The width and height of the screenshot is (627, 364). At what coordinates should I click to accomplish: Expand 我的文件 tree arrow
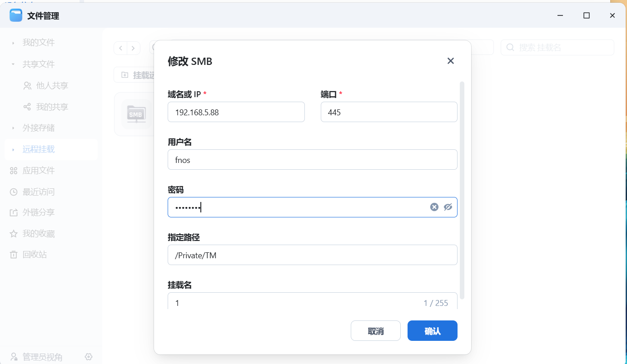click(13, 43)
